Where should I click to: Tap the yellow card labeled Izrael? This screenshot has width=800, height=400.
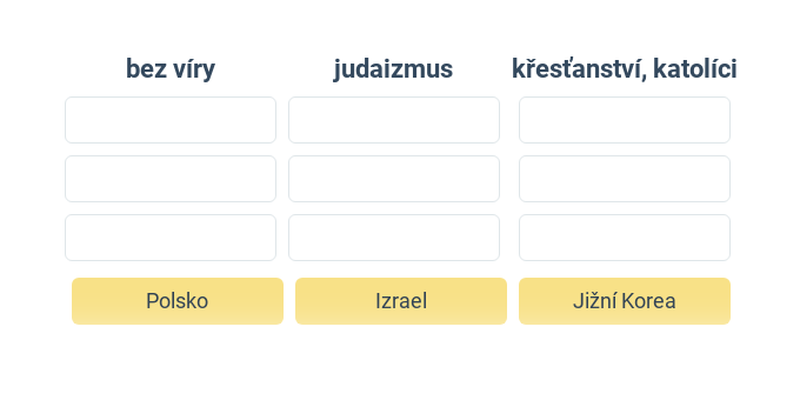[x=401, y=301]
